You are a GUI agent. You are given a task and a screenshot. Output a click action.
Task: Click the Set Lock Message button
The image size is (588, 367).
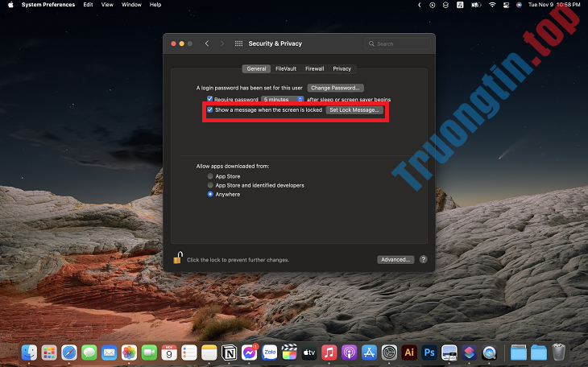(x=354, y=109)
